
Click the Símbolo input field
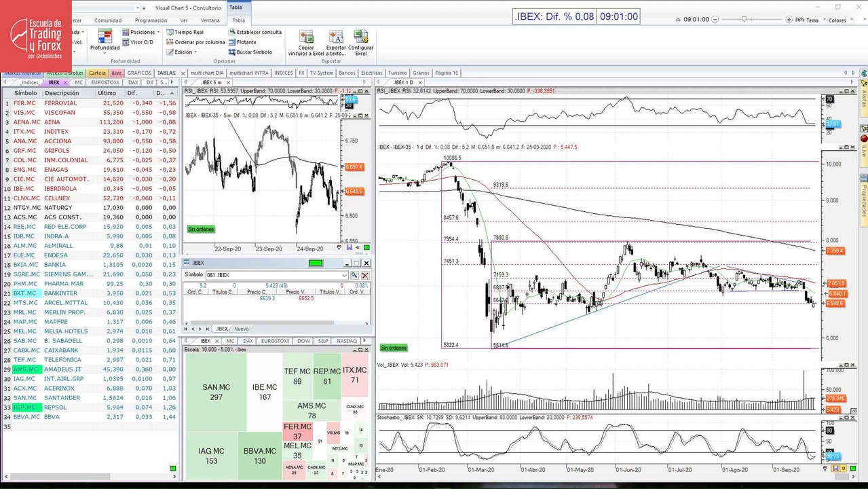pyautogui.click(x=277, y=275)
